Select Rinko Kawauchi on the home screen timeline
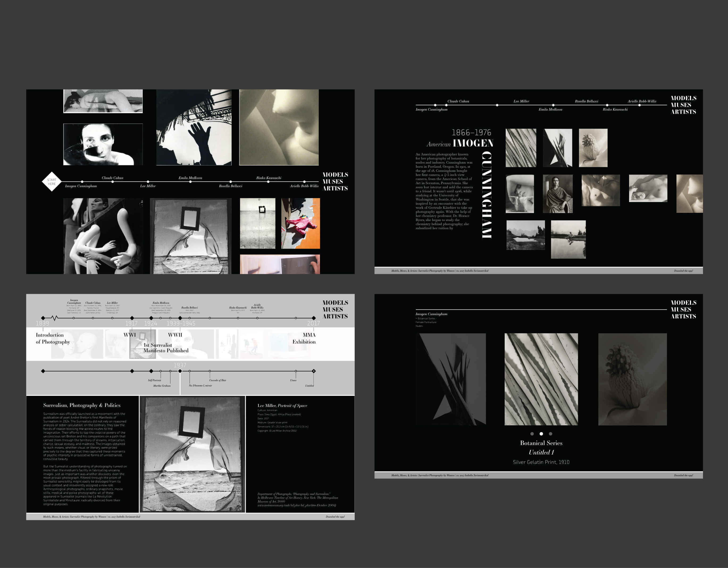The image size is (728, 568). (x=269, y=178)
